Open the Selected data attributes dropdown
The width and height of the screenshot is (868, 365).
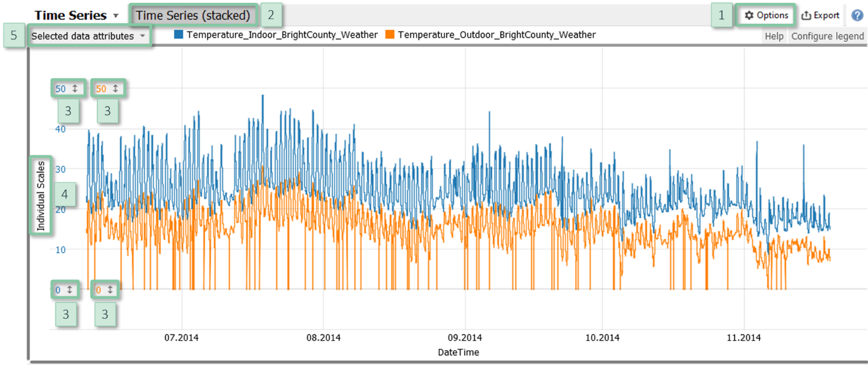pos(88,36)
